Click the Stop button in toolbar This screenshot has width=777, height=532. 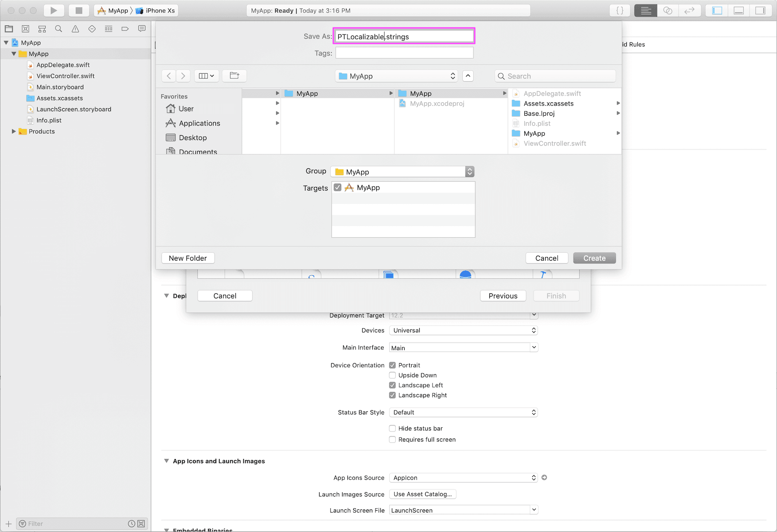click(79, 11)
